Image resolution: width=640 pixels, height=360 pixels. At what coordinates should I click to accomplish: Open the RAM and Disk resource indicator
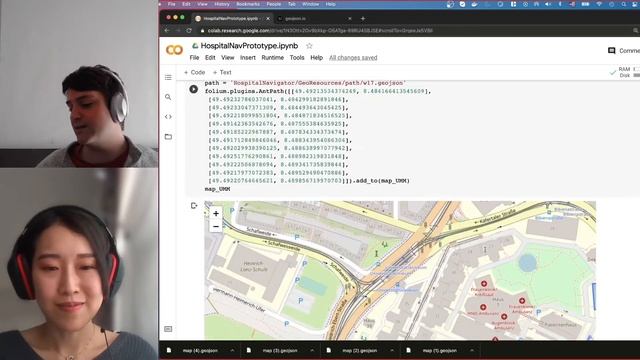pos(625,72)
